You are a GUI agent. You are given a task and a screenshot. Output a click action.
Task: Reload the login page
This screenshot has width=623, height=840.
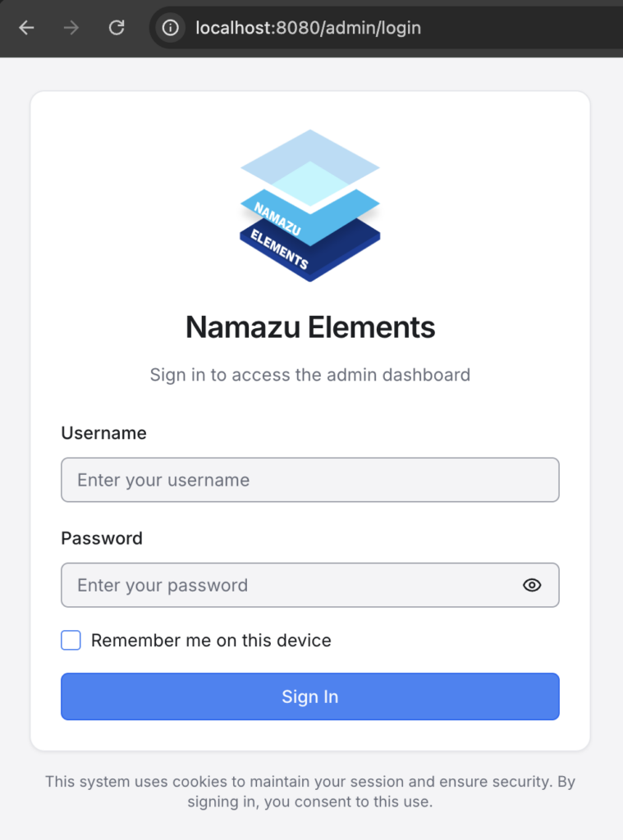[117, 28]
